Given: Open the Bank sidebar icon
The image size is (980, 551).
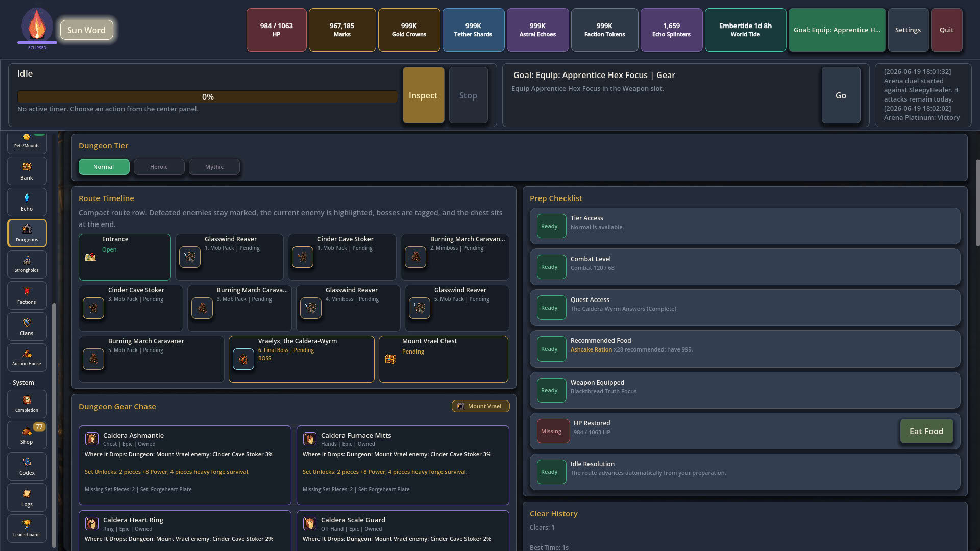Looking at the screenshot, I should [27, 171].
